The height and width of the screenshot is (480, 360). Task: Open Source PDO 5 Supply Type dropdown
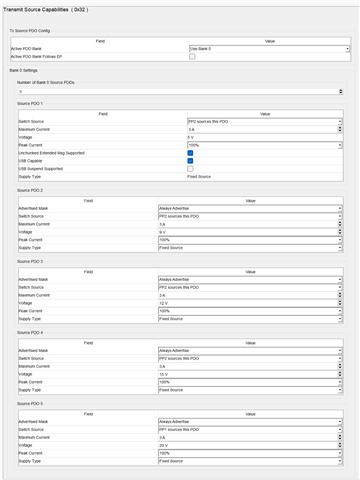250,461
